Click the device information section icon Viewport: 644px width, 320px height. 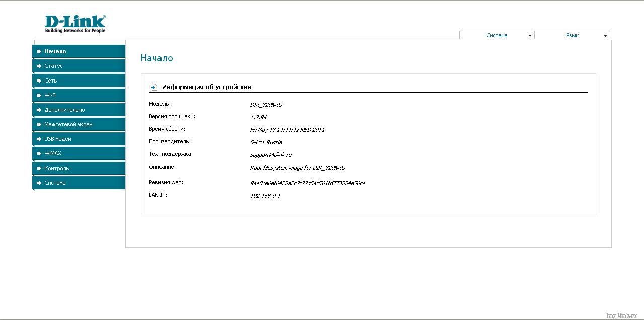(x=154, y=87)
